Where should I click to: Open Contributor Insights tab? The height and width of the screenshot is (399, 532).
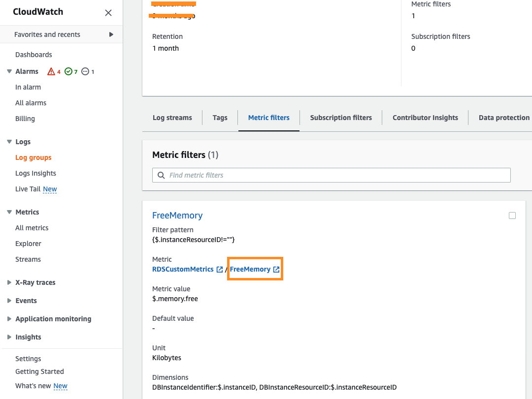(425, 118)
